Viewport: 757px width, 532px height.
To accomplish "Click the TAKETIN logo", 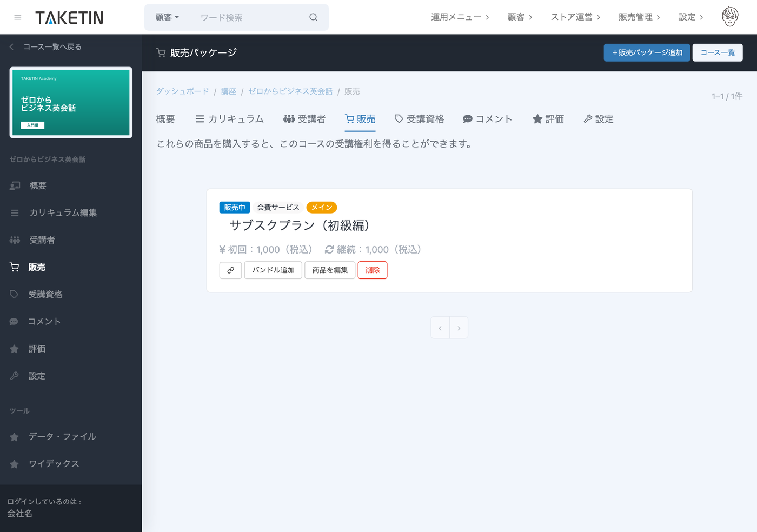I will (69, 18).
